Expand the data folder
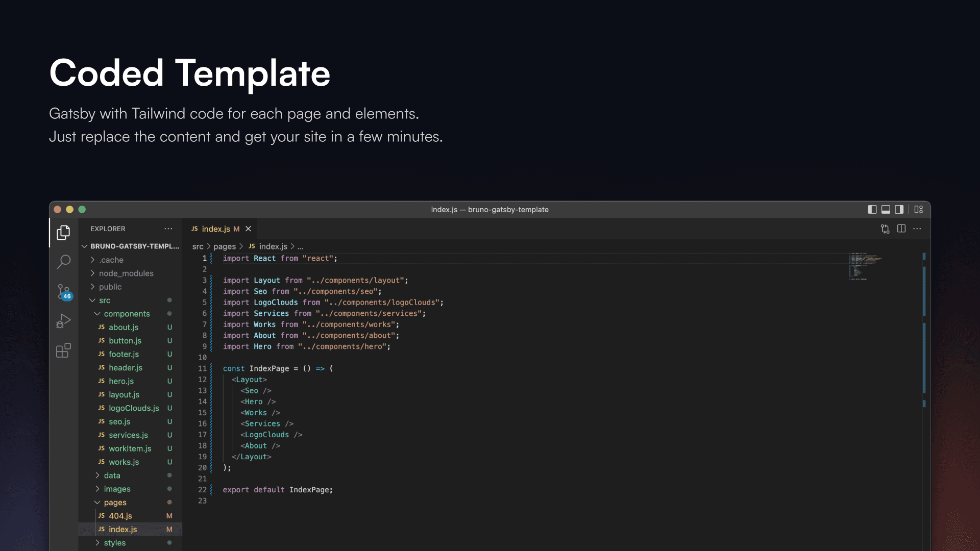 click(x=131, y=475)
